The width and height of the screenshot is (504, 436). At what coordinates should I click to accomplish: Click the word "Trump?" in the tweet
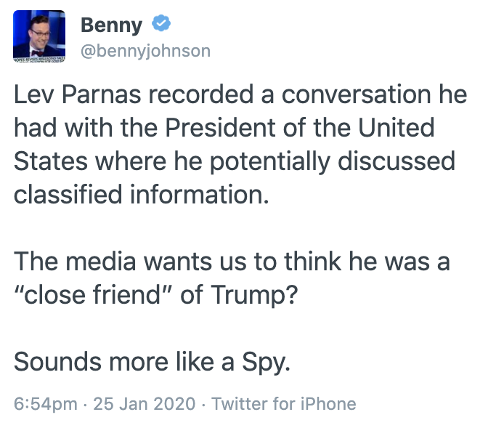coord(254,295)
